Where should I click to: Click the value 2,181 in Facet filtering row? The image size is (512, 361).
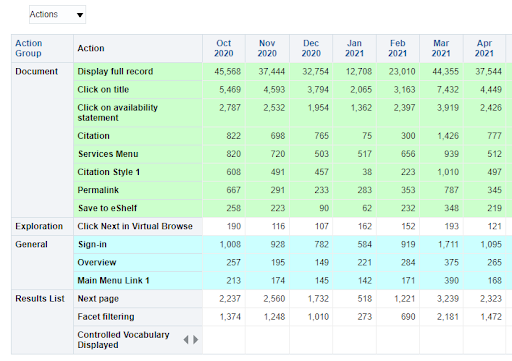[x=448, y=317]
